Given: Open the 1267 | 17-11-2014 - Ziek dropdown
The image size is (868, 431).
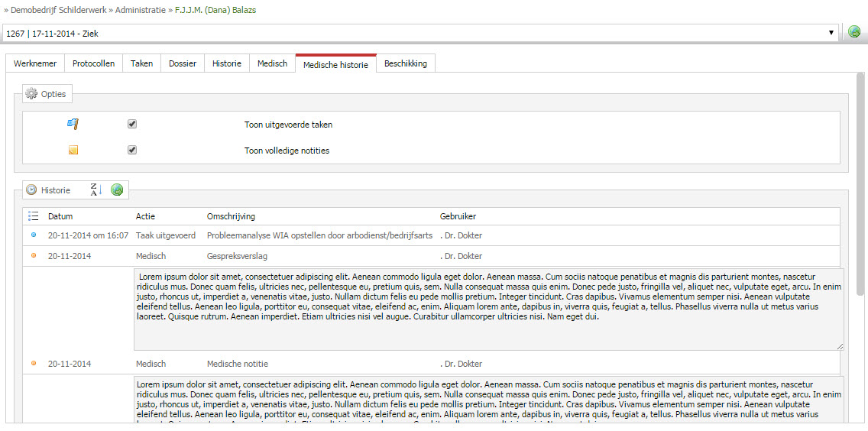Looking at the screenshot, I should point(421,33).
